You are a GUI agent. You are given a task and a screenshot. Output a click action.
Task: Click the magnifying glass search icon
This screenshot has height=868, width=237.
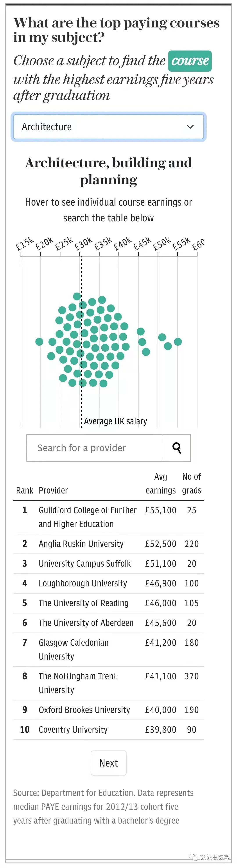[x=177, y=448]
